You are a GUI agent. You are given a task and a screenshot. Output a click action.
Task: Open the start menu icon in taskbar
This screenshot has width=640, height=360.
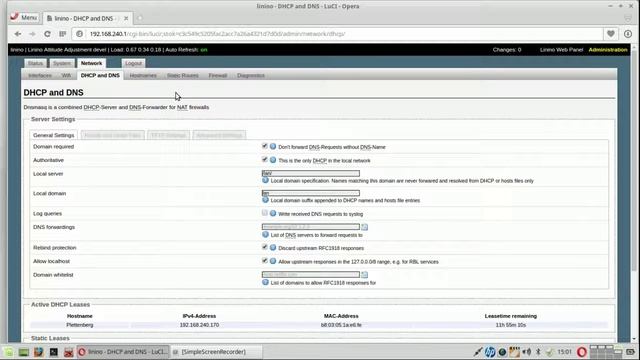[9, 352]
